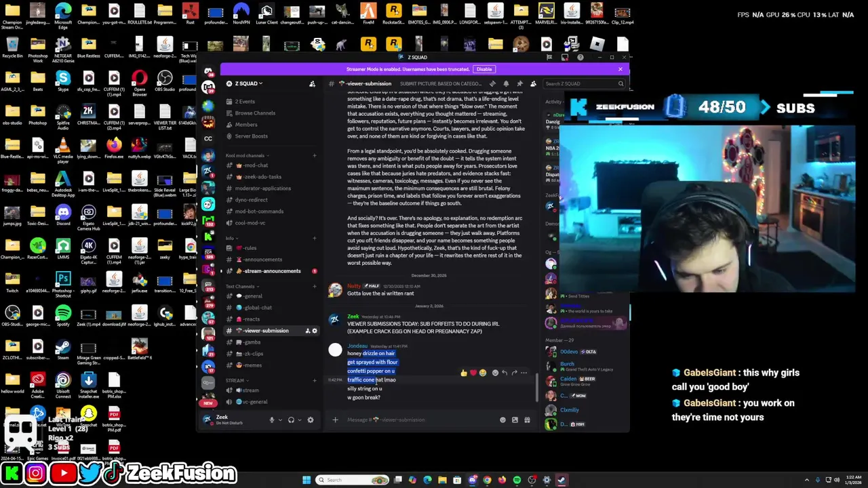Open the member invite icon beside Z SQUAD
868x488 pixels.
[x=312, y=83]
